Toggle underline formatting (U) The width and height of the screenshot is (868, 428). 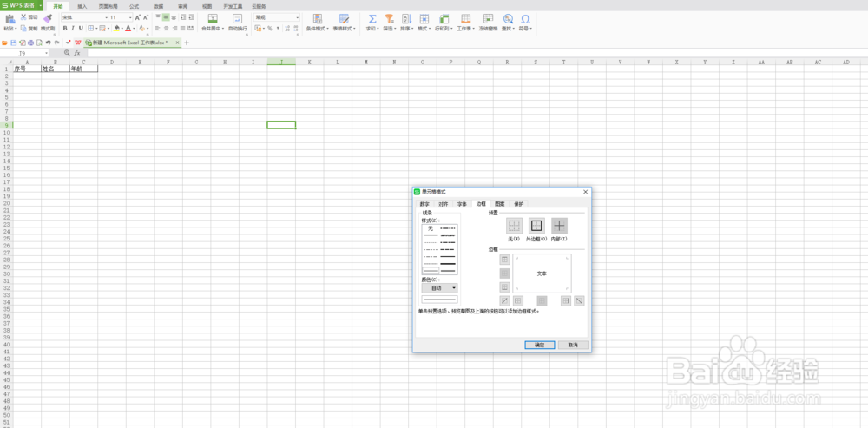pos(81,29)
